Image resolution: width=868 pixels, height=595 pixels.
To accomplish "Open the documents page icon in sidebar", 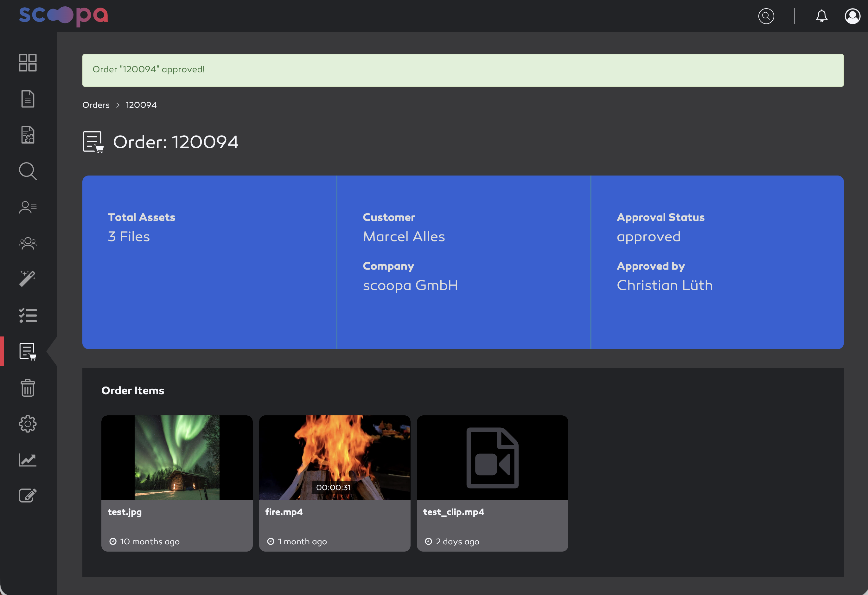I will tap(28, 99).
